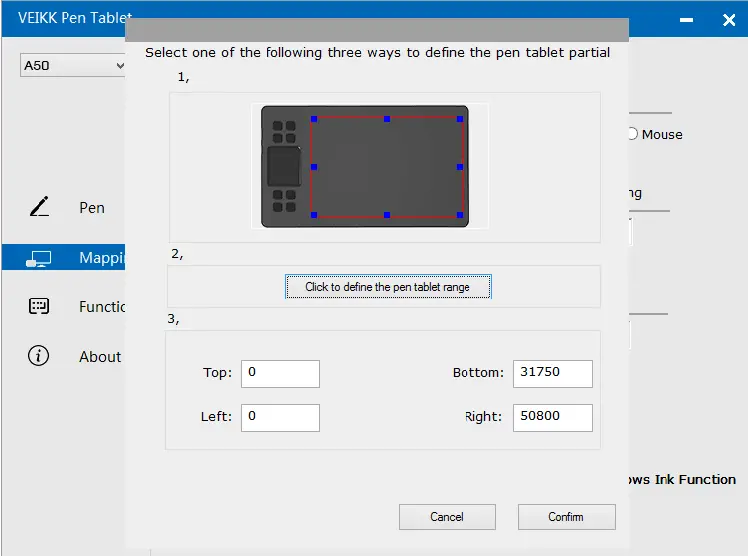Select the Mouse mode radio button
748x556 pixels.
[x=633, y=134]
